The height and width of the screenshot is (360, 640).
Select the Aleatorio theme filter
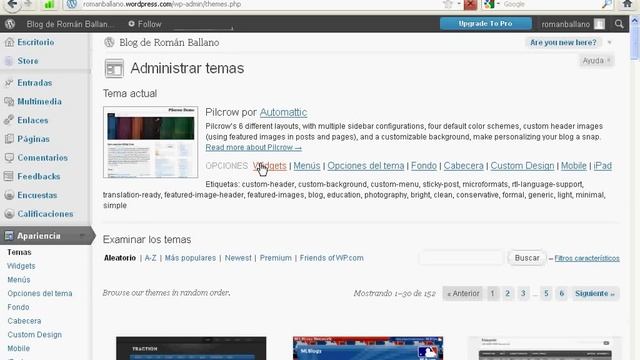coord(120,258)
